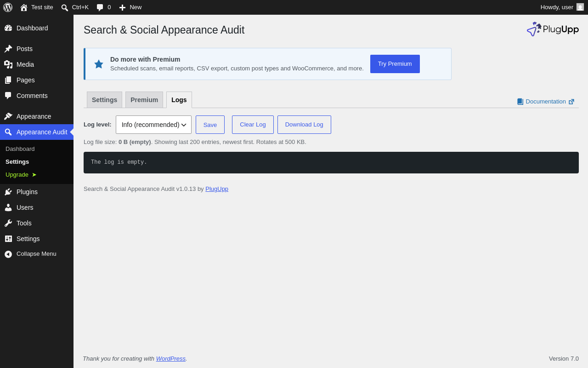Switch to the Premium tab
Screen dimensions: 588x368
[x=144, y=100]
